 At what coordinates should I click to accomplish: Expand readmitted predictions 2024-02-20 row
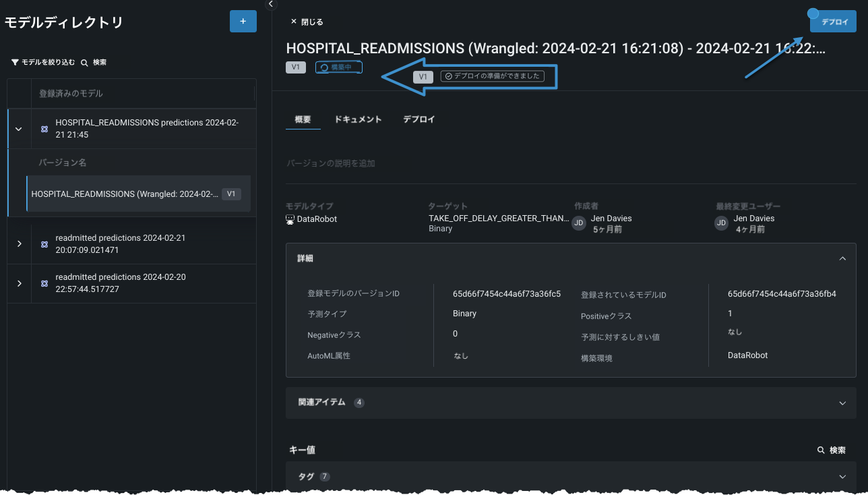[19, 283]
